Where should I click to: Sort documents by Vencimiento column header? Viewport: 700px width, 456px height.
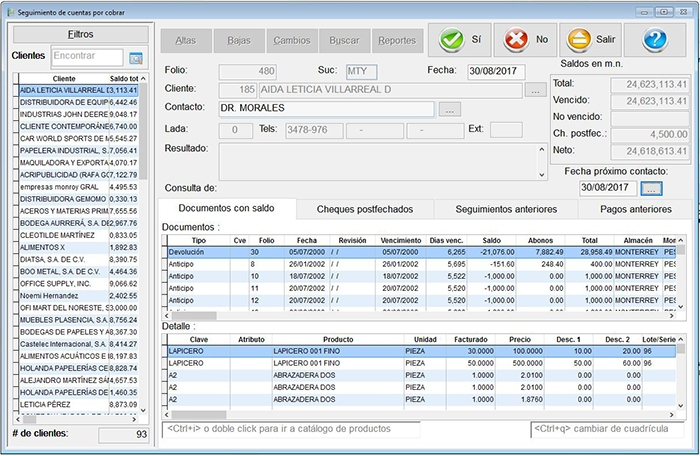(400, 241)
